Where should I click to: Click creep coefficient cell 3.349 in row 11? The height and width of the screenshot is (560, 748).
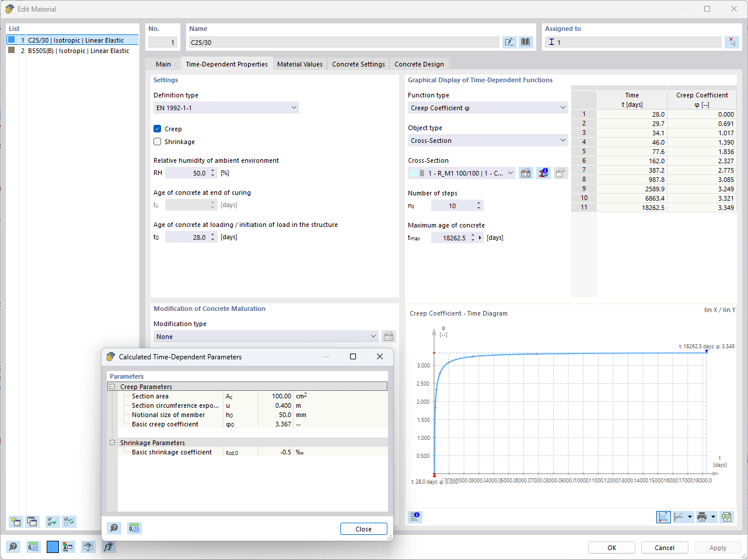[702, 208]
